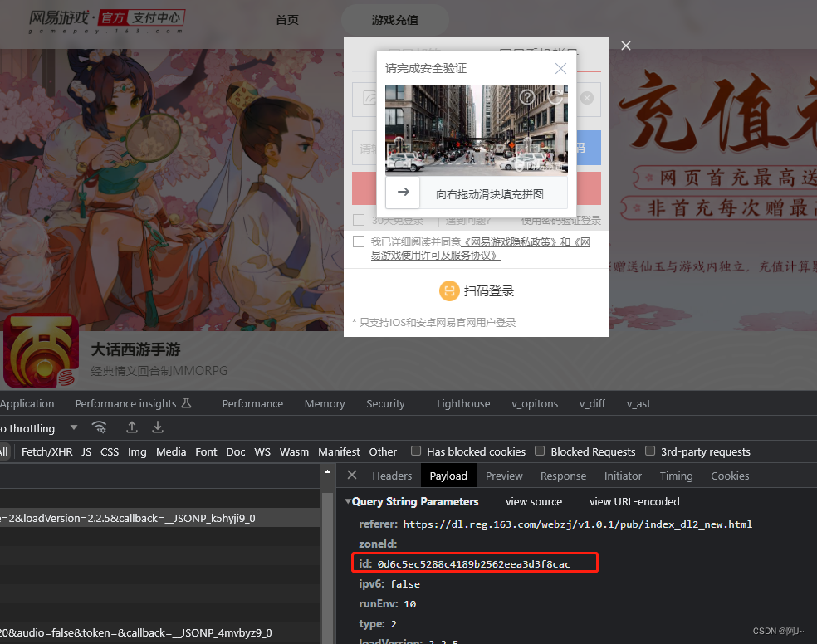Image resolution: width=817 pixels, height=644 pixels.
Task: Enable 3rd-party requests checkbox
Action: [650, 451]
